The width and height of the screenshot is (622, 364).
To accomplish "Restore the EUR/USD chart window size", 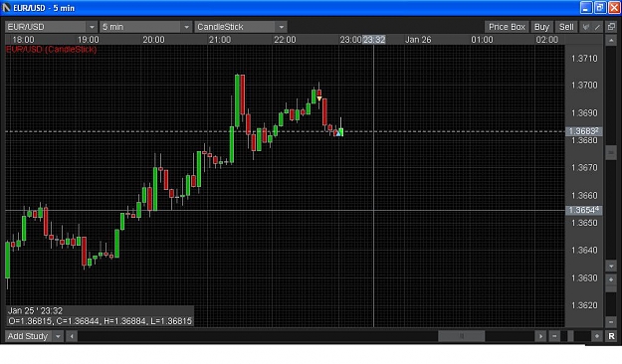I will pyautogui.click(x=600, y=8).
